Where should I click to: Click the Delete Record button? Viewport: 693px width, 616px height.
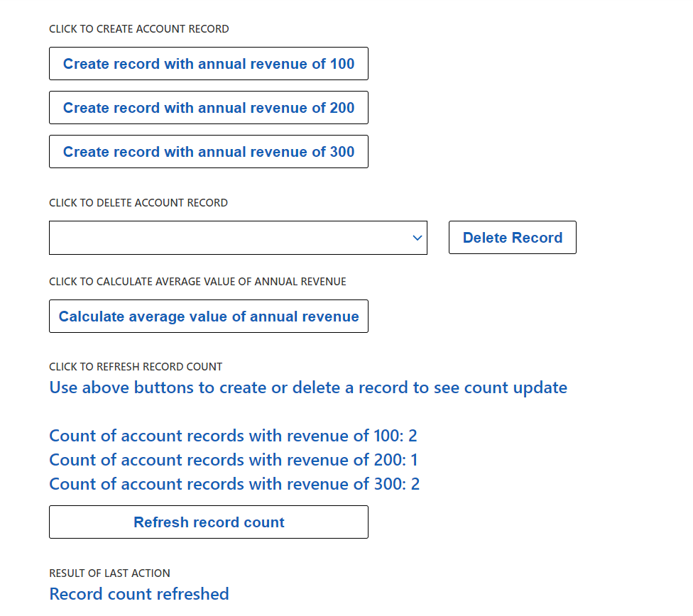click(x=512, y=237)
